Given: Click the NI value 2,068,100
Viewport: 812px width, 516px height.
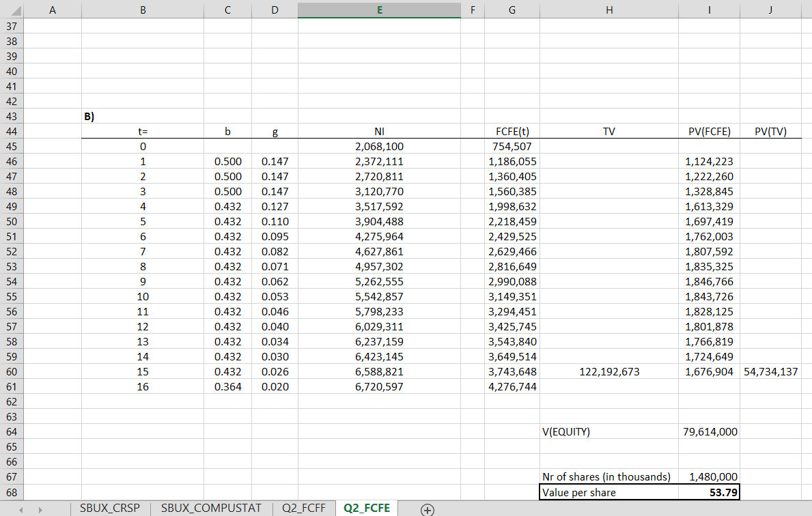Looking at the screenshot, I should (x=380, y=146).
